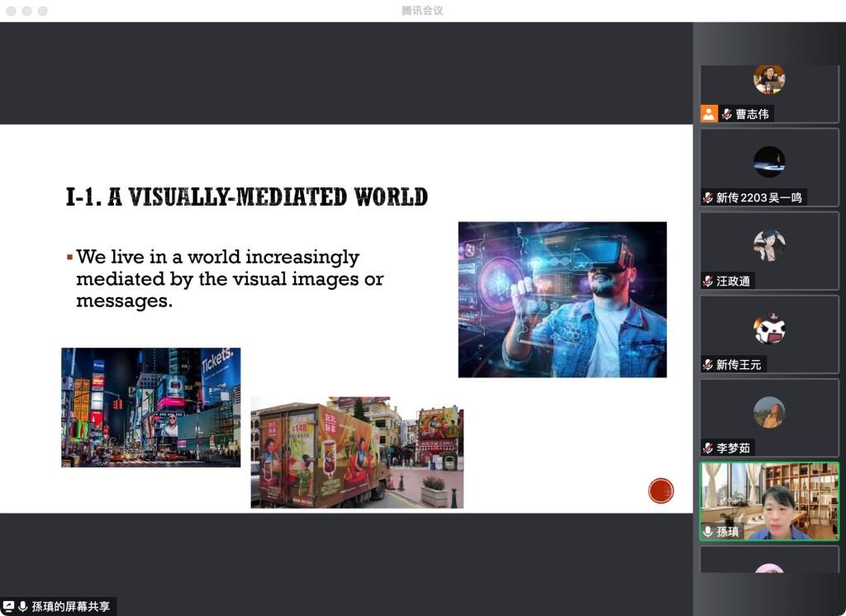
Task: Click the VR headset image on slide
Action: point(562,299)
